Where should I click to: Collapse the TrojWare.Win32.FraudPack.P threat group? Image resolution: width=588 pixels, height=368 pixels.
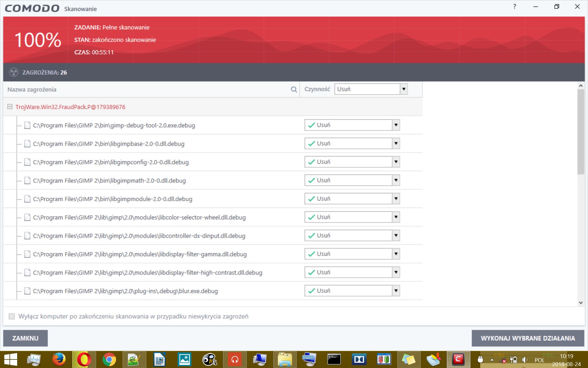(10, 107)
